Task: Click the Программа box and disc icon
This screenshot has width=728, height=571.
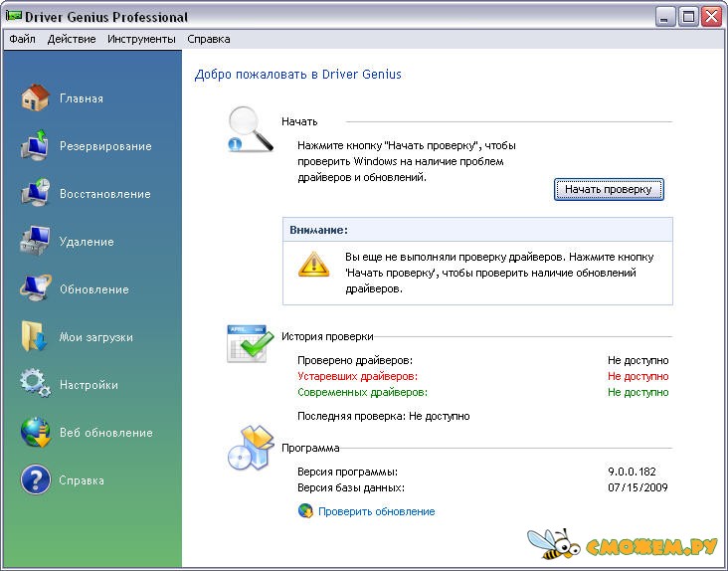Action: (x=251, y=448)
